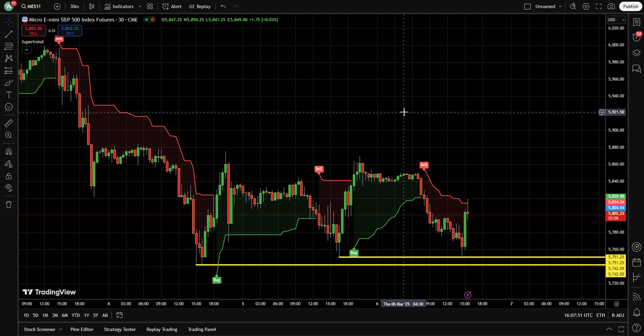The height and width of the screenshot is (336, 644).
Task: Tick the Unnamed layout checkbox
Action: (x=528, y=6)
